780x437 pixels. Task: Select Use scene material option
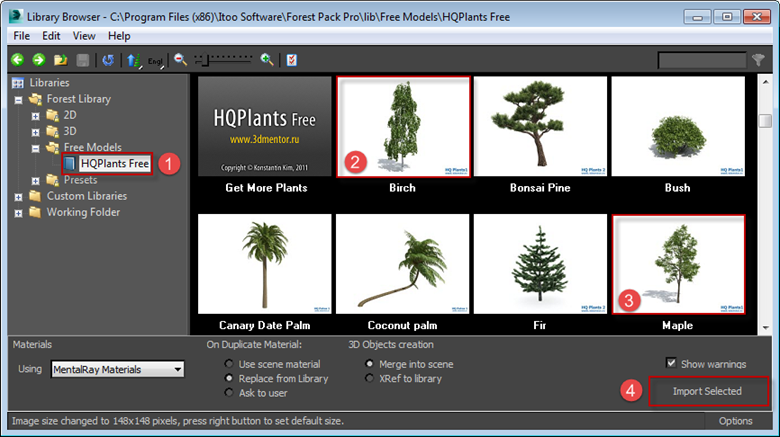click(229, 364)
